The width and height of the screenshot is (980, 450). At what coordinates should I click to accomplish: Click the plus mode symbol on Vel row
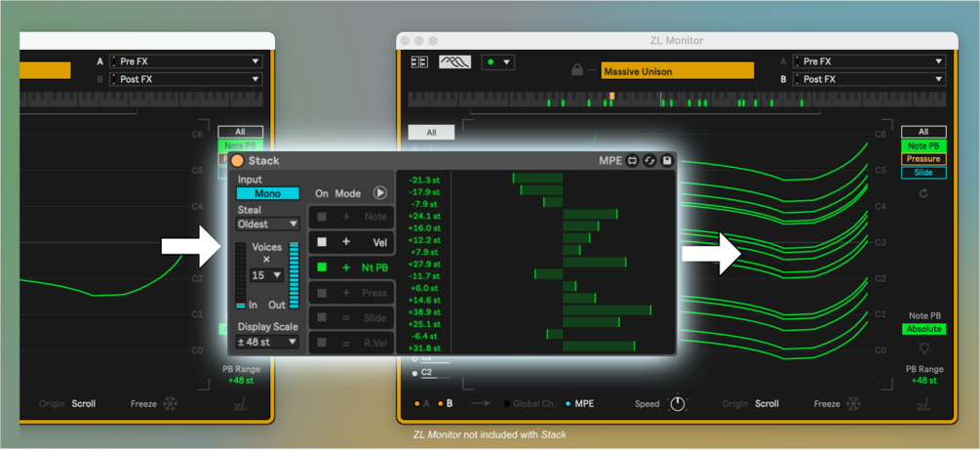tap(345, 242)
